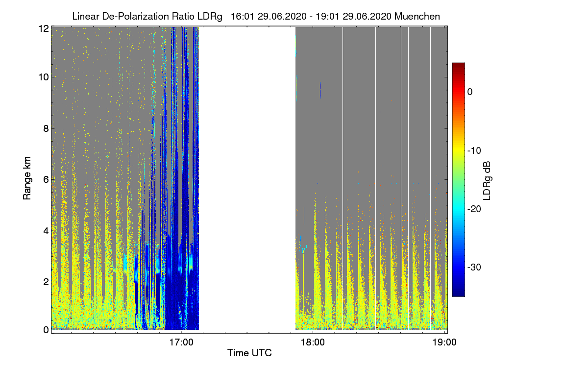This screenshot has width=588, height=392.
Task: Click the range tick label 12
Action: click(43, 28)
